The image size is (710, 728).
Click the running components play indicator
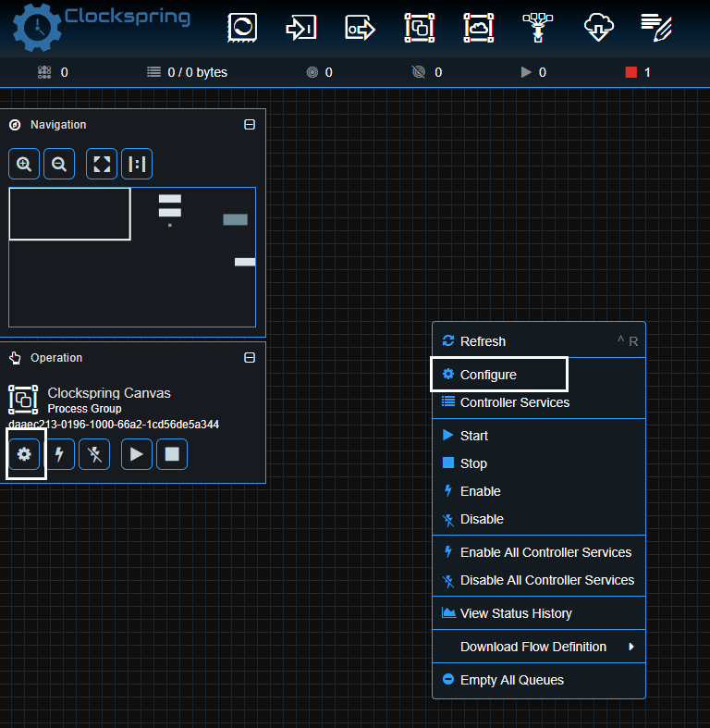point(526,72)
